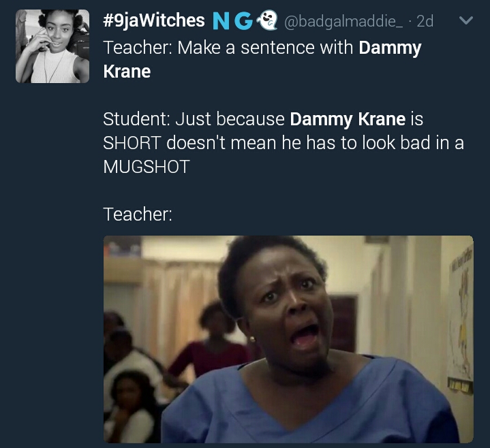Open the tweet author's profile picture
The height and width of the screenshot is (448, 490).
click(x=52, y=46)
